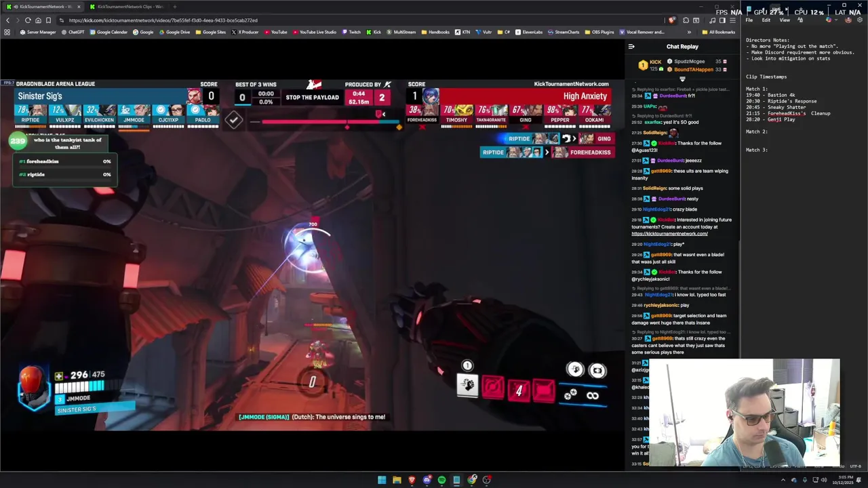Open the Google Calendar bookmark
Image resolution: width=868 pixels, height=488 pixels.
pyautogui.click(x=108, y=32)
